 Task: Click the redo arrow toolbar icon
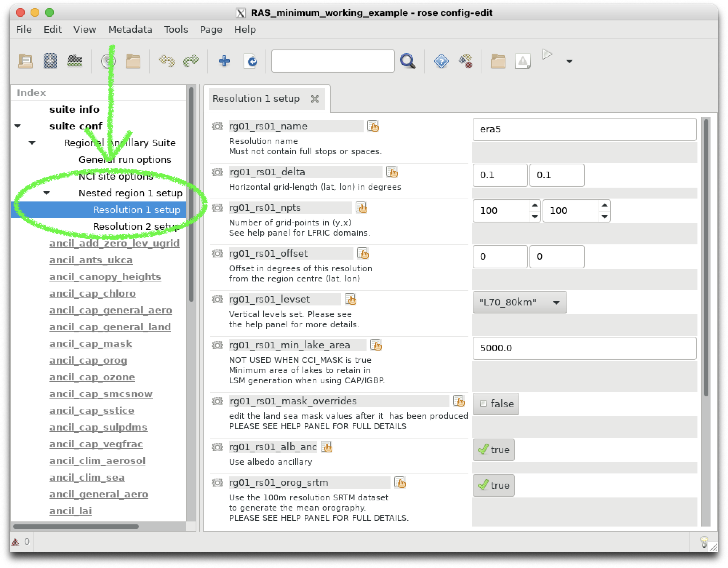point(191,61)
